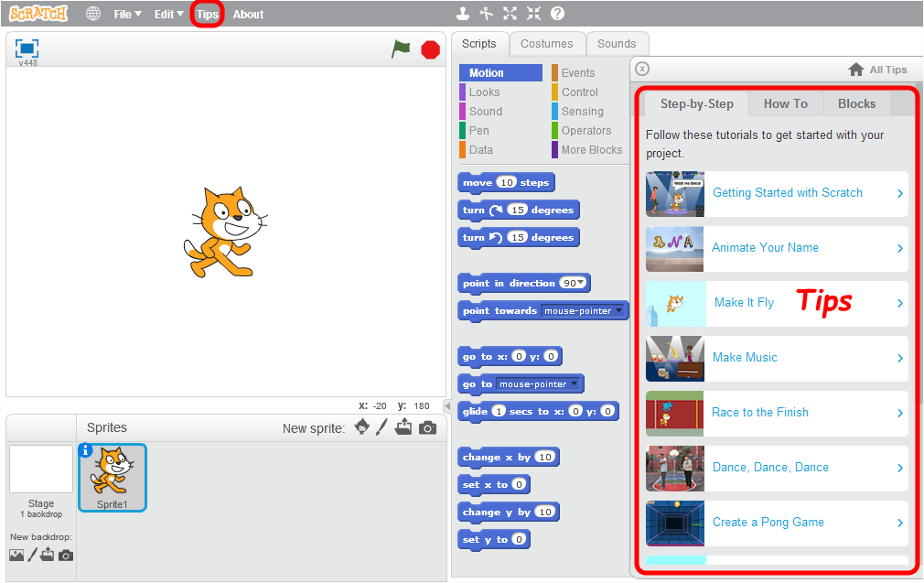This screenshot has height=583, width=924.
Task: Open the File menu
Action: 127,14
